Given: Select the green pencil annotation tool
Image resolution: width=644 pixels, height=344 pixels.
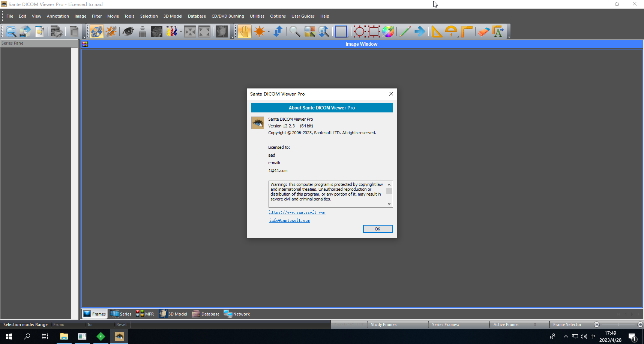Looking at the screenshot, I should pyautogui.click(x=405, y=31).
